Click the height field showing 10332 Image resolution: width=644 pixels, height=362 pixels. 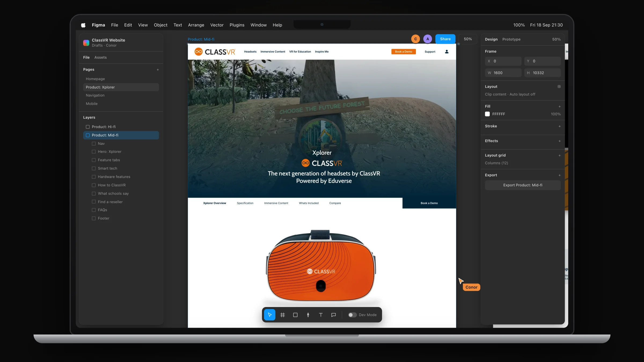542,73
